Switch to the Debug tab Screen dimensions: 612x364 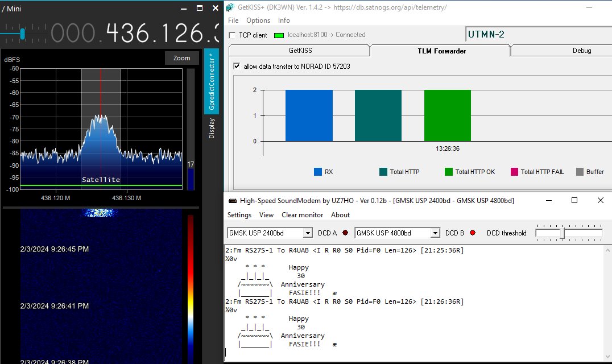coord(581,50)
